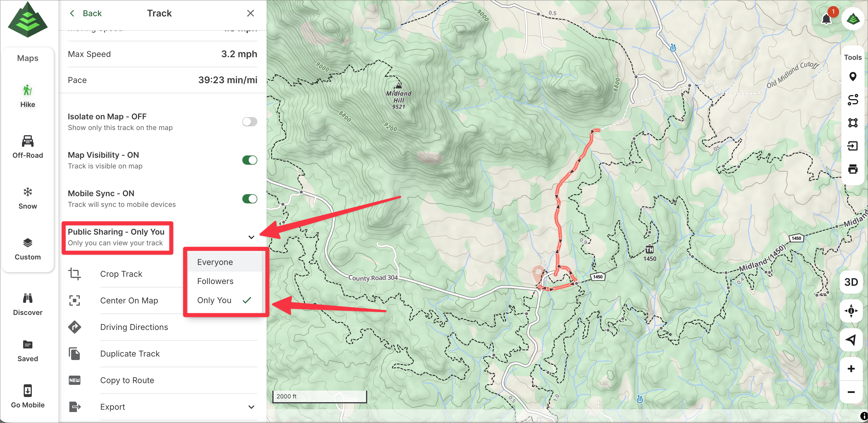Click Duplicate Track
Image resolution: width=868 pixels, height=423 pixels.
coord(130,354)
